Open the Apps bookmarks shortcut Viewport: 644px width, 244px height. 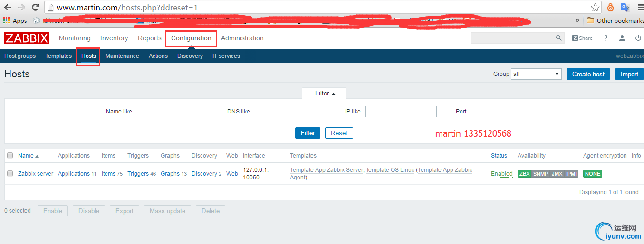15,20
